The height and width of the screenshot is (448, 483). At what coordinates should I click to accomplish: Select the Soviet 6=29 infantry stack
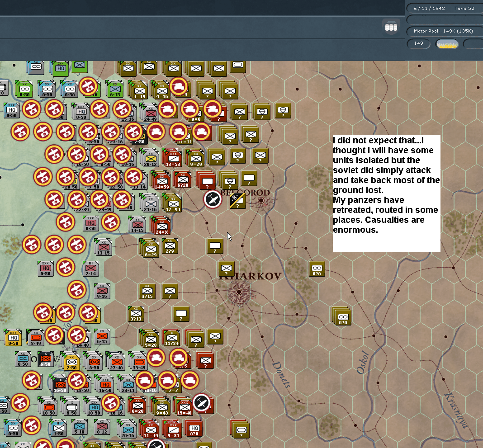[x=150, y=249]
